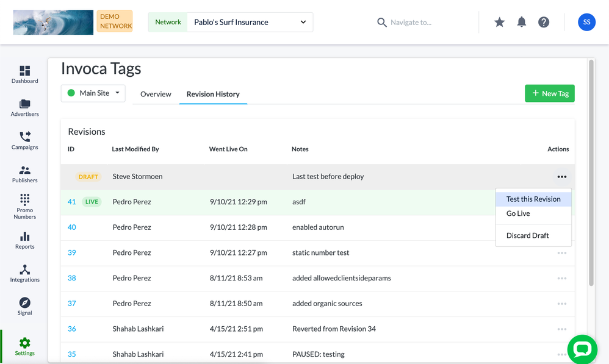Click the DRAFT status badge
609x364 pixels.
(x=88, y=177)
